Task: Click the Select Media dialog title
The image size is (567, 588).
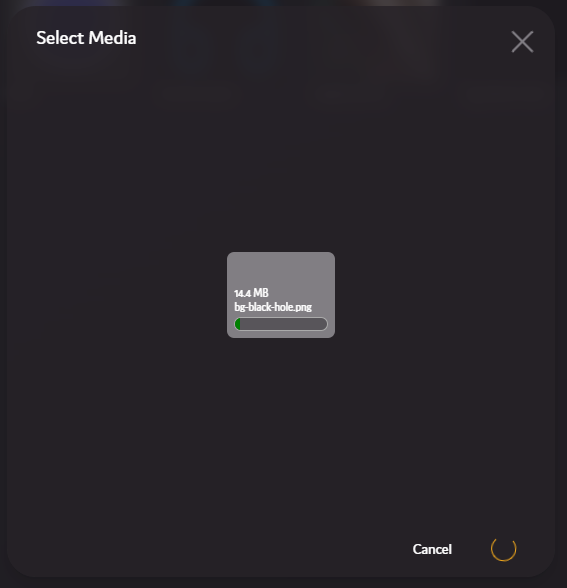Action: pyautogui.click(x=86, y=38)
